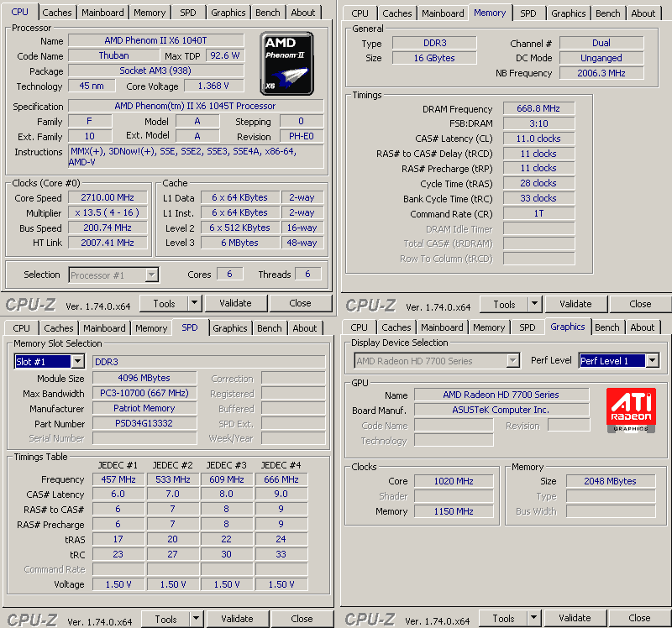Click Tools button in SPD window
Image resolution: width=672 pixels, height=628 pixels.
click(x=165, y=619)
